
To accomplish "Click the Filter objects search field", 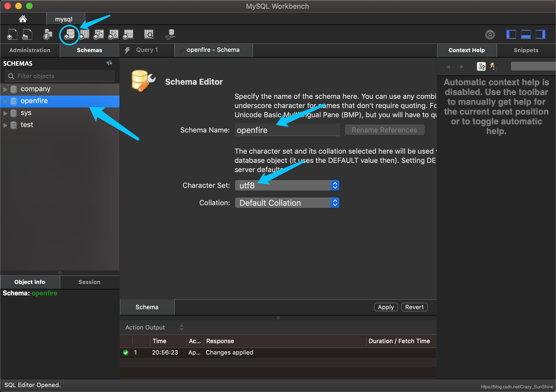I will (60, 76).
